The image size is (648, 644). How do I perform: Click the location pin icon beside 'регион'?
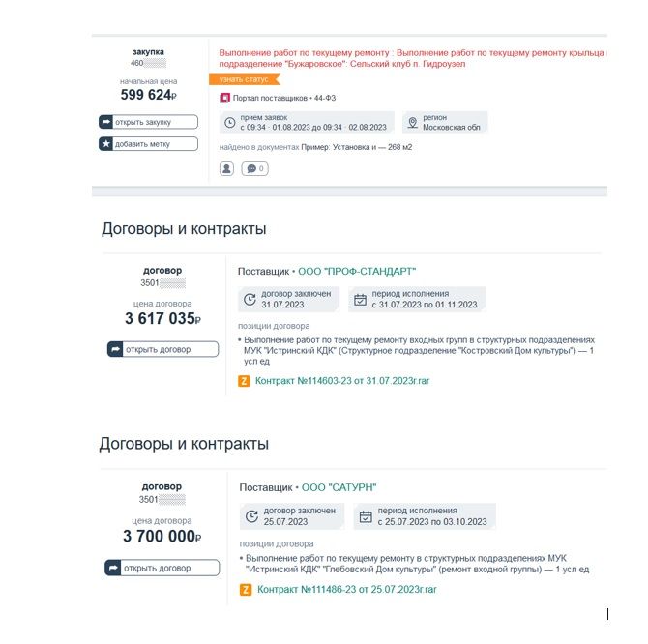click(x=412, y=123)
